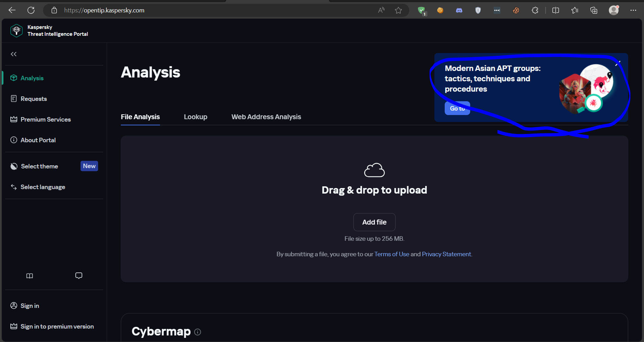Select Analysis in the sidebar
This screenshot has width=644, height=342.
[x=32, y=78]
